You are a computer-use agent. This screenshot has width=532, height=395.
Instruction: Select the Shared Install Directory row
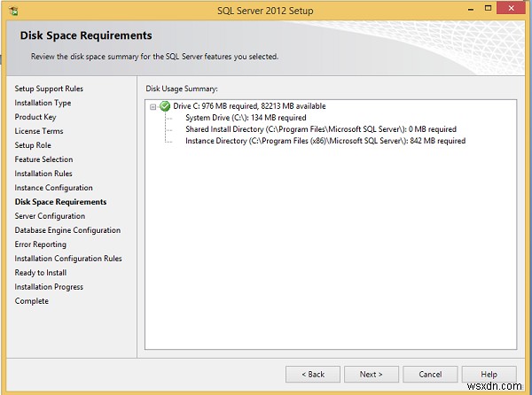click(x=321, y=129)
